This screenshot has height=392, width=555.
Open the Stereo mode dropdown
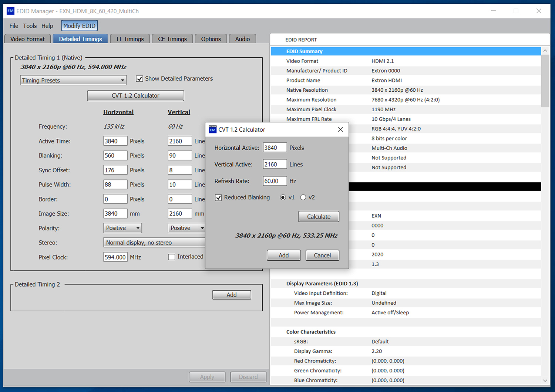[154, 243]
